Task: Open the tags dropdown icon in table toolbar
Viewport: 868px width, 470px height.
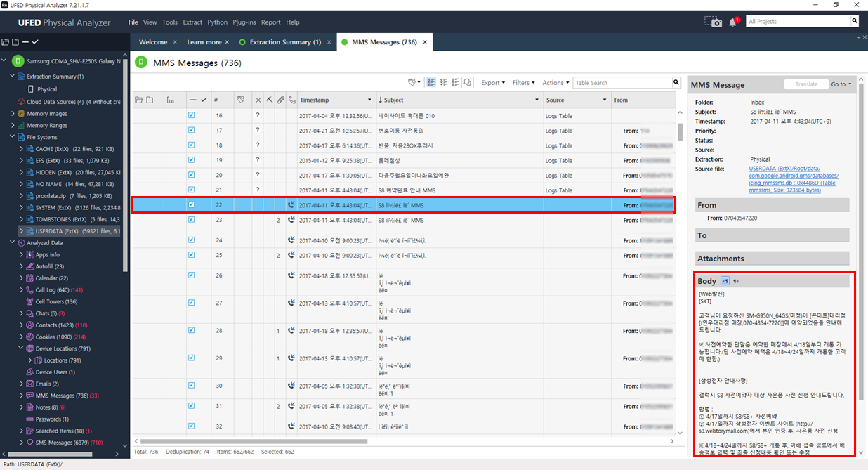Action: tap(414, 83)
